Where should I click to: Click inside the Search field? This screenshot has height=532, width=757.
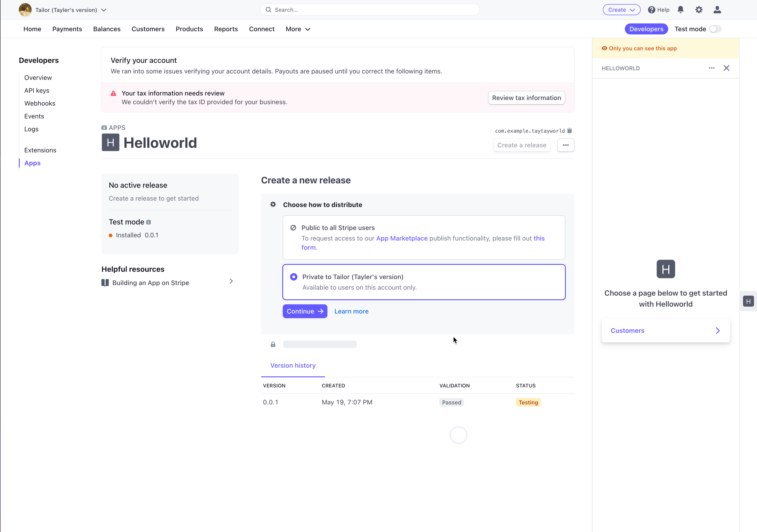[x=369, y=10]
